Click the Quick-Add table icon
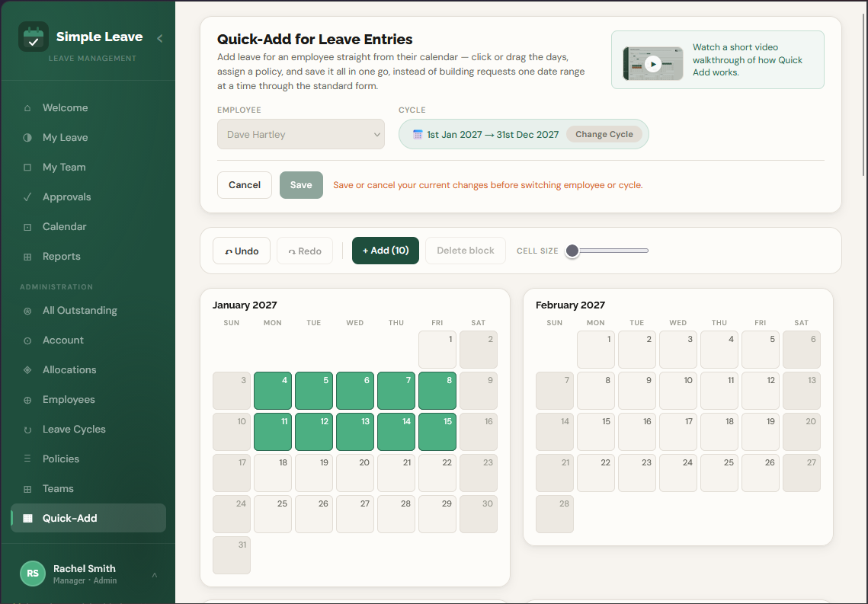Image resolution: width=868 pixels, height=604 pixels. pos(27,518)
